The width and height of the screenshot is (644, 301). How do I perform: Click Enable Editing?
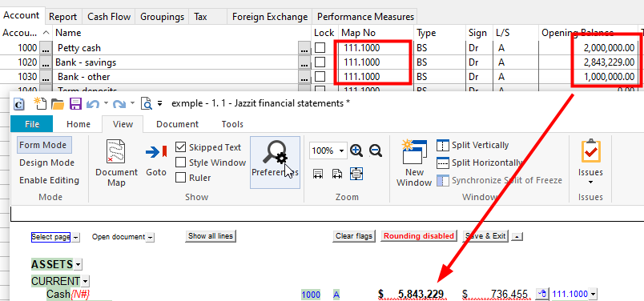tap(50, 180)
